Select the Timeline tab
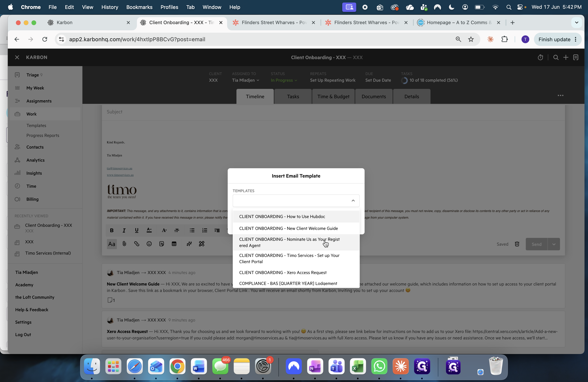 coord(255,97)
